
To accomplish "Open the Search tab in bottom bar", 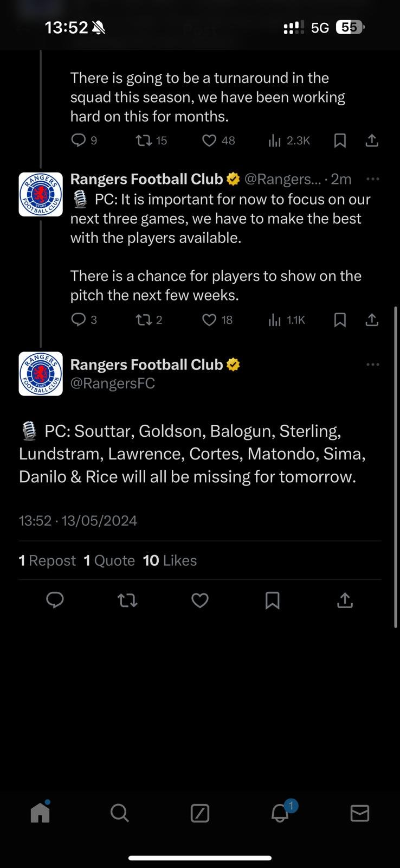I will [119, 813].
